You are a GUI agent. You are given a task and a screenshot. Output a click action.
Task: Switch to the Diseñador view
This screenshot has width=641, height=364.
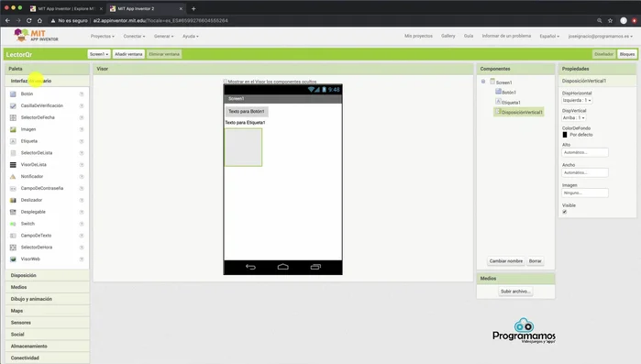pyautogui.click(x=603, y=54)
